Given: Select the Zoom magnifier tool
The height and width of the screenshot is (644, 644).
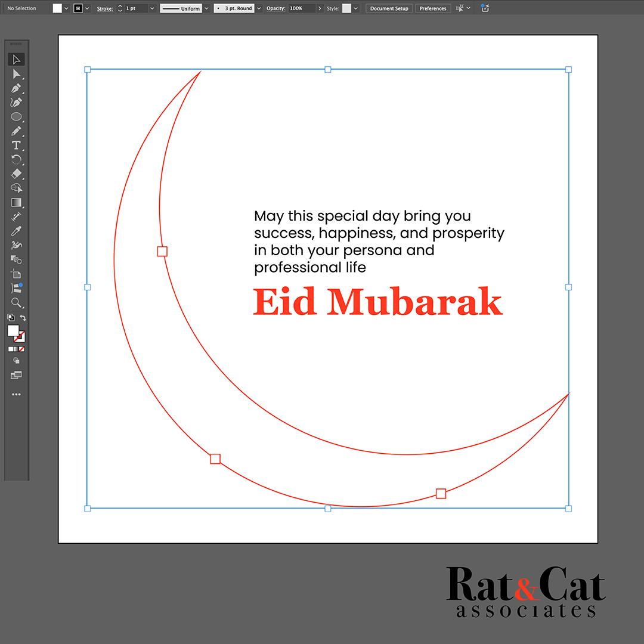Looking at the screenshot, I should click(16, 303).
